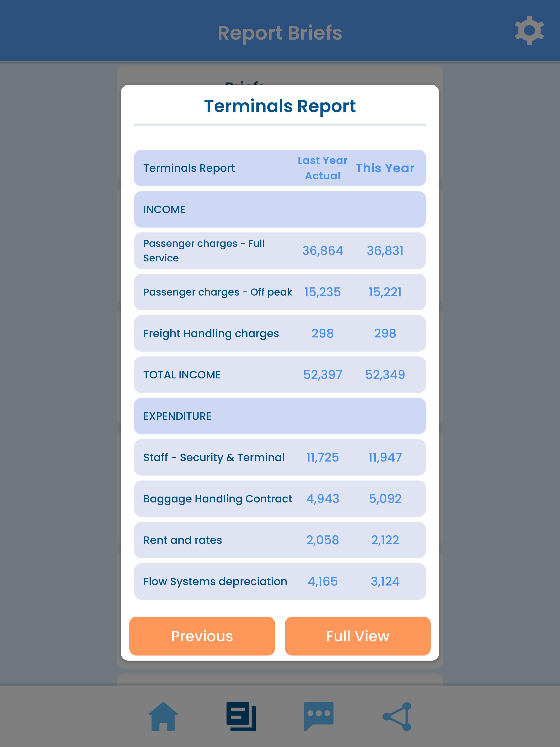Tap the Staff - Security & Terminal row
Screen dimensions: 560x747
pyautogui.click(x=280, y=457)
